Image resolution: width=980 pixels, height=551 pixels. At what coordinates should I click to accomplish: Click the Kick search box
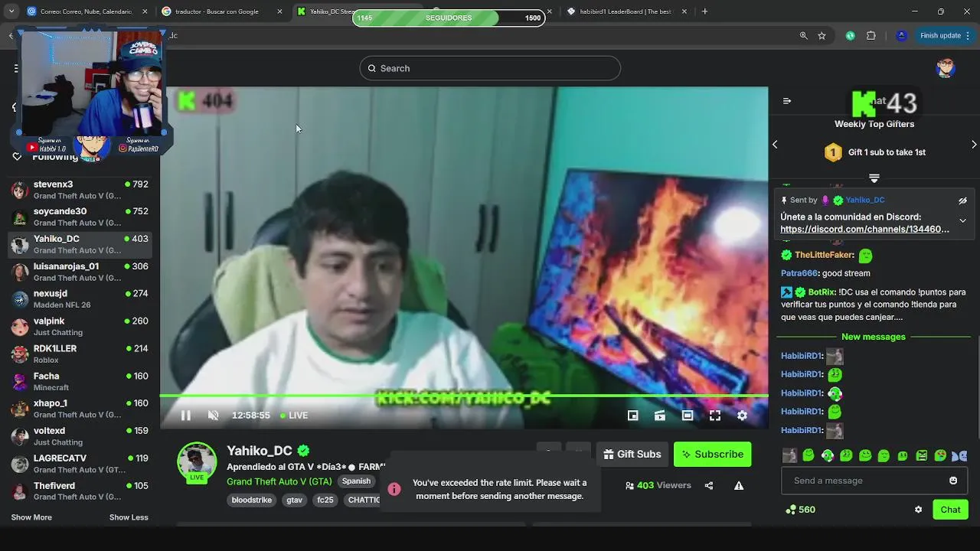(x=490, y=68)
